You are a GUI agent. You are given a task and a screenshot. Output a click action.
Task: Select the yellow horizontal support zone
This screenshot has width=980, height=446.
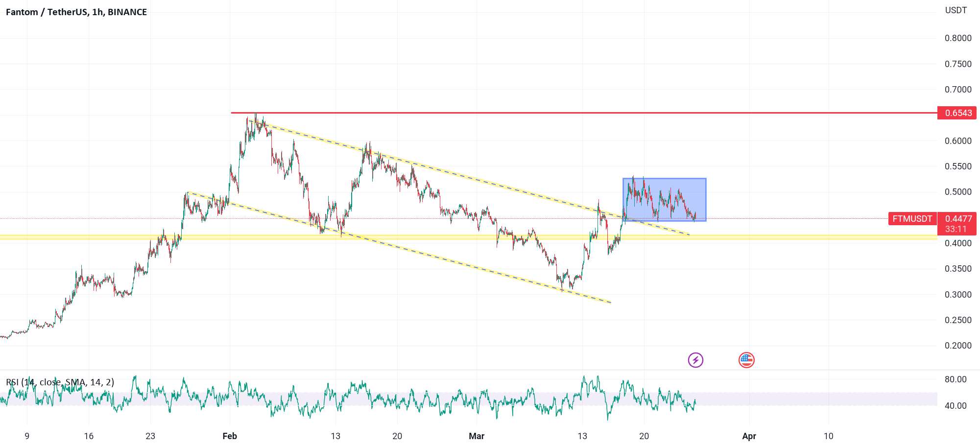click(468, 237)
